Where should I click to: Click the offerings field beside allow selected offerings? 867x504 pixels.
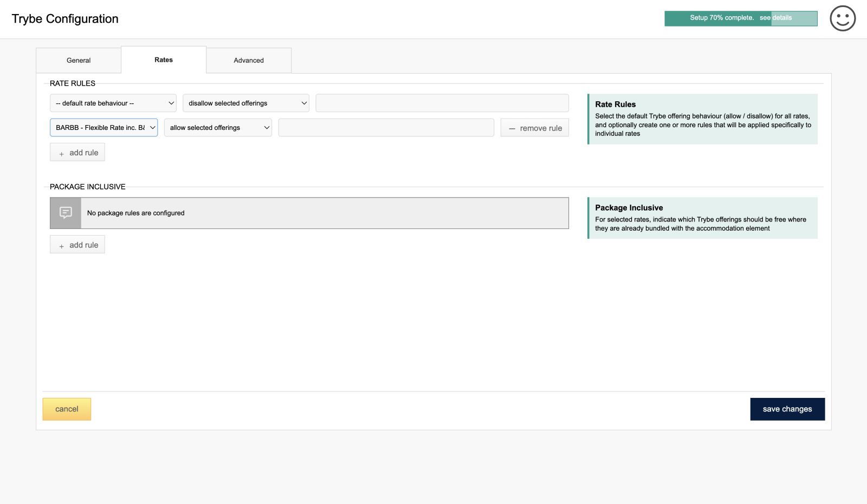point(386,128)
